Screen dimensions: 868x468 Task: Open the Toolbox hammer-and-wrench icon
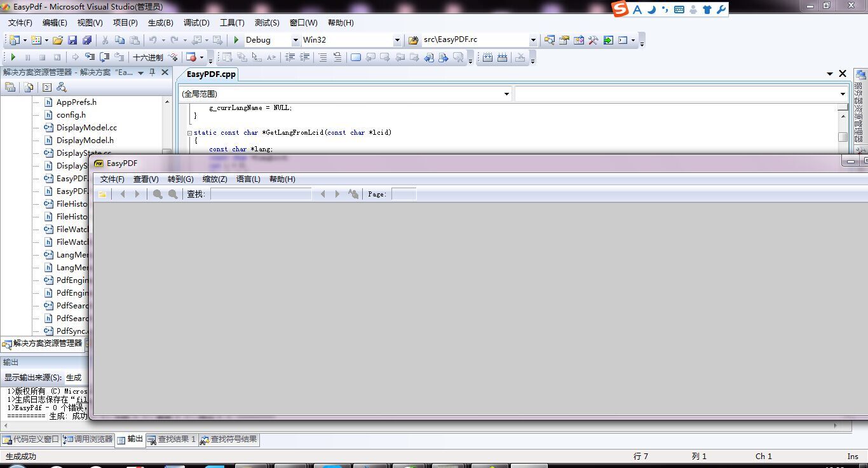593,40
